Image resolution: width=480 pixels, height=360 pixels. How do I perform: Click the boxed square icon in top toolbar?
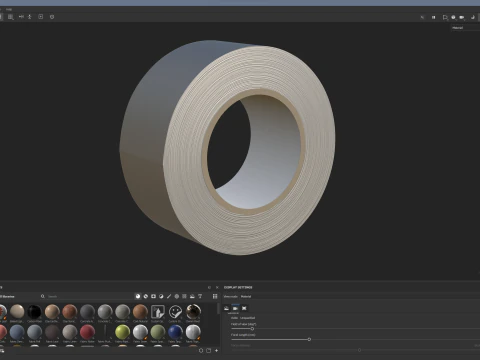pyautogui.click(x=41, y=17)
